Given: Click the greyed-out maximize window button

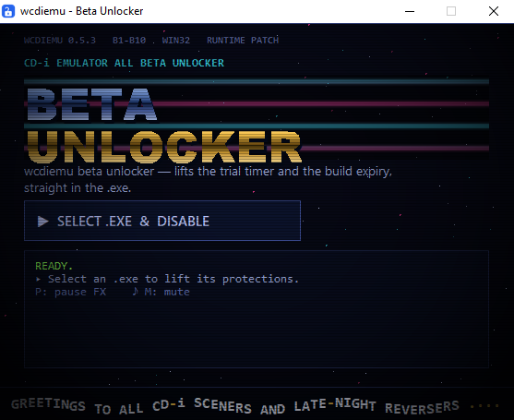Looking at the screenshot, I should pos(451,11).
